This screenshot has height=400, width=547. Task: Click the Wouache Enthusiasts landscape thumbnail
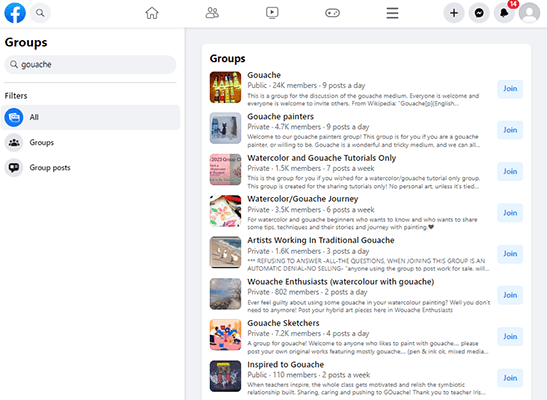pyautogui.click(x=225, y=294)
